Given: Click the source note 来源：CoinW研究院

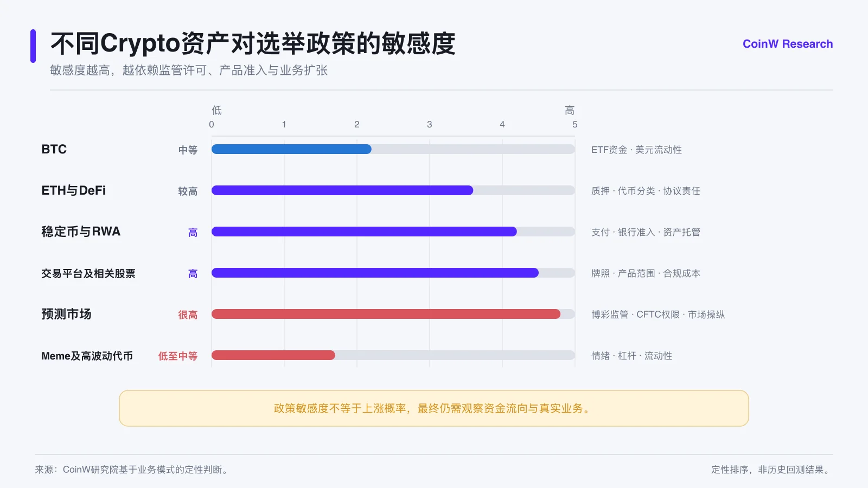Looking at the screenshot, I should 132,470.
